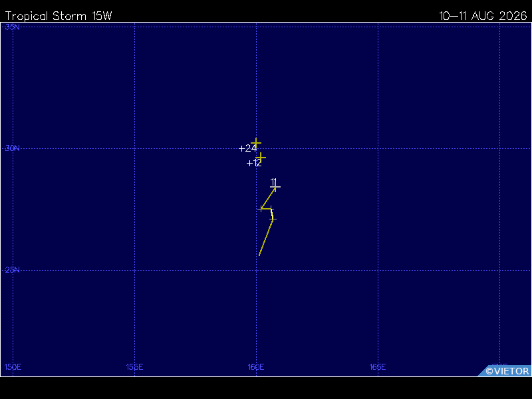This screenshot has height=399, width=532.
Task: Click the 150E longitude label
Action: point(13,367)
